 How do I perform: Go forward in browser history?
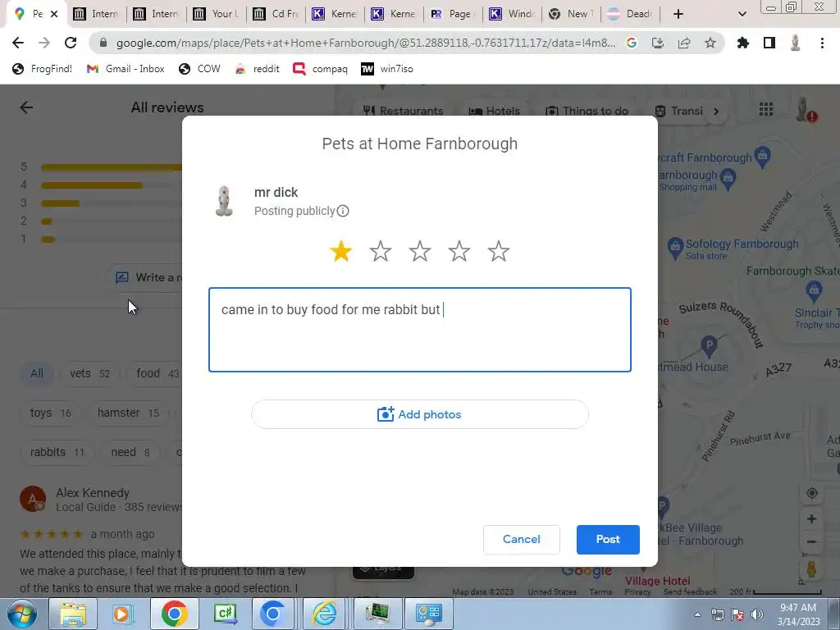click(x=44, y=43)
